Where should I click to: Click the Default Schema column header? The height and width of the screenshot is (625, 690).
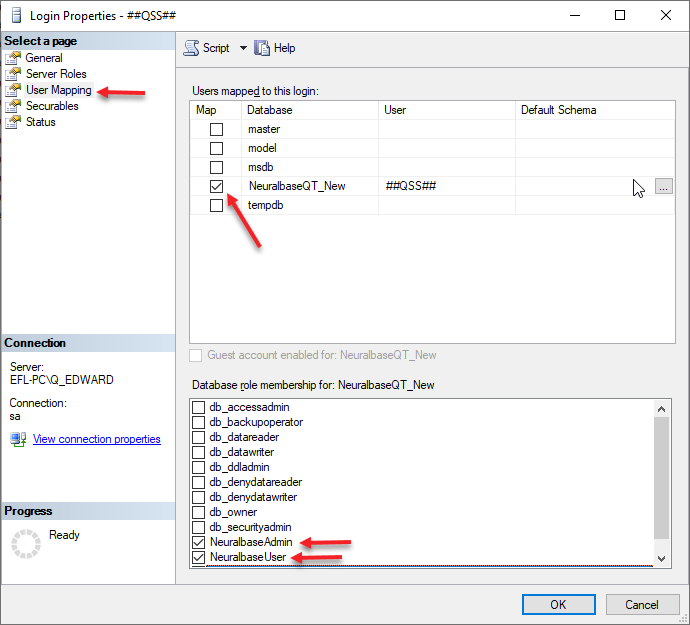[x=595, y=110]
